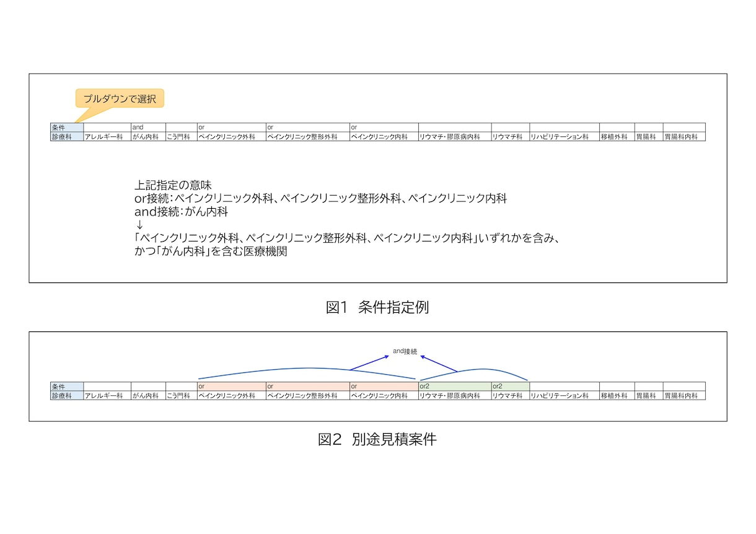Select ペインクリニック整形外科 cell in Figure 1 table

pos(307,136)
